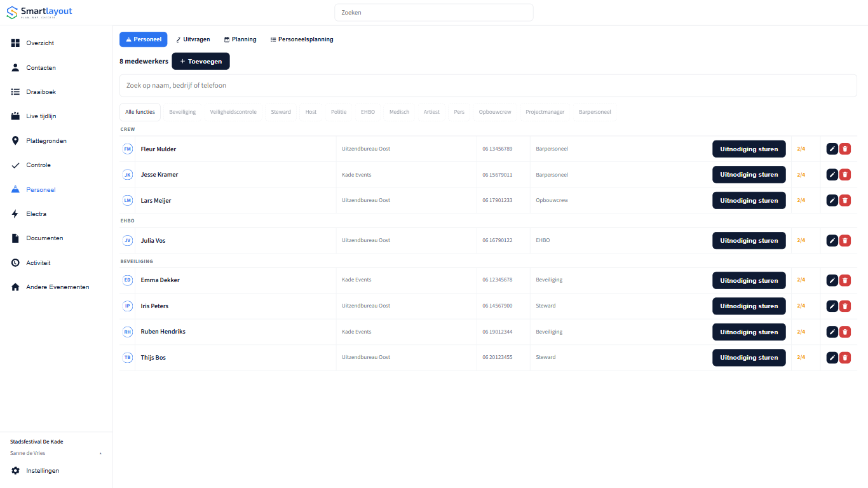Click the Activiteit clock icon
Image resolution: width=868 pixels, height=488 pixels.
(15, 262)
